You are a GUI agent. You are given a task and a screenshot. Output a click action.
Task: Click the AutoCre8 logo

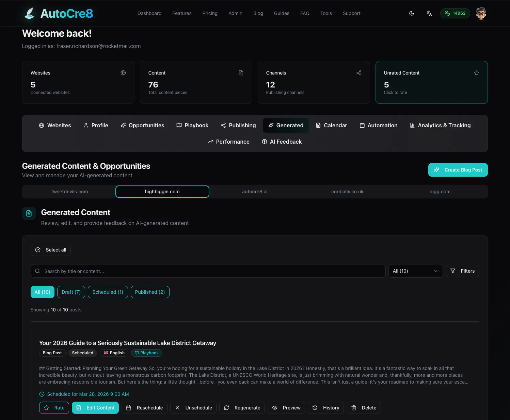[x=59, y=13]
